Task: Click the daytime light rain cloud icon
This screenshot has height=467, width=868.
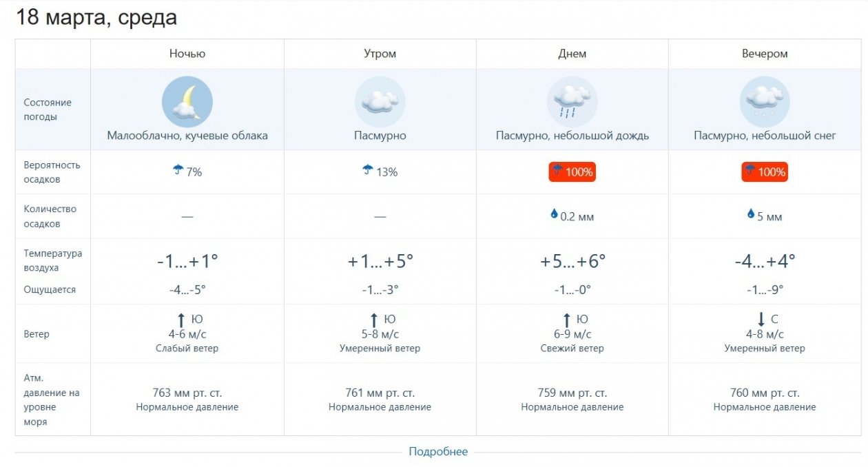Action: tap(572, 102)
